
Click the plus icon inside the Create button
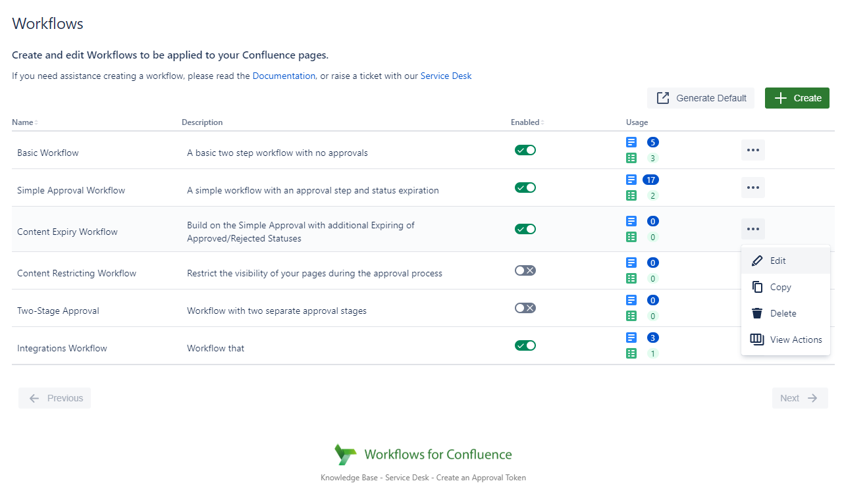[x=780, y=97]
